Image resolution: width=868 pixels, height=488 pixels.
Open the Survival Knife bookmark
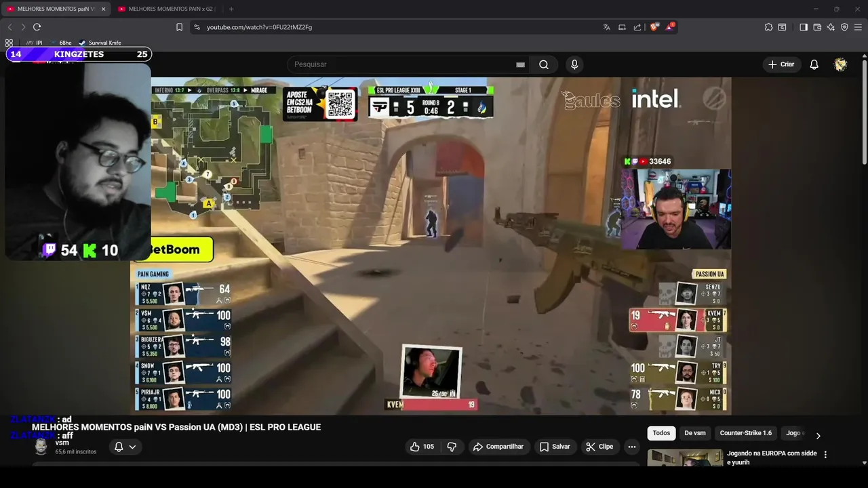coord(100,43)
